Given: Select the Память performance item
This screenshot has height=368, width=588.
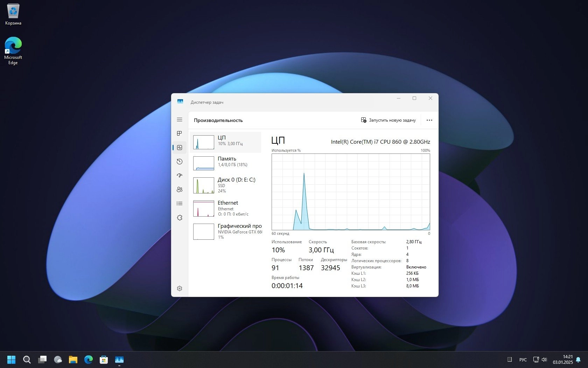Looking at the screenshot, I should (x=226, y=163).
